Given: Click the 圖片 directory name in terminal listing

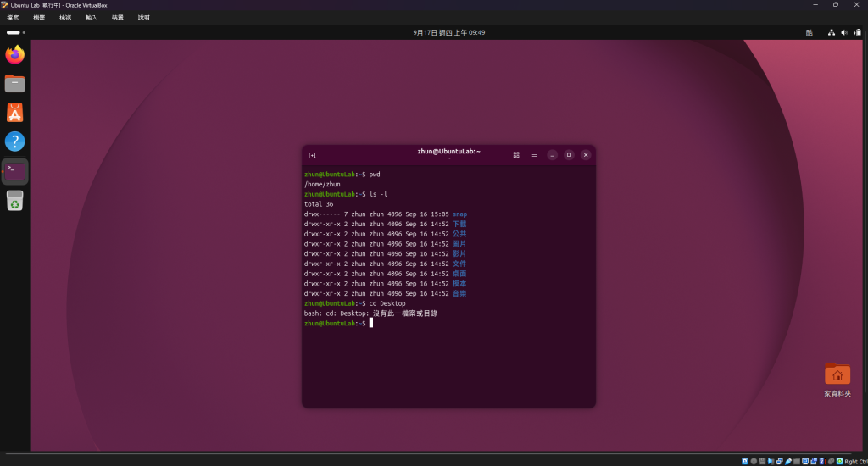Looking at the screenshot, I should coord(459,244).
